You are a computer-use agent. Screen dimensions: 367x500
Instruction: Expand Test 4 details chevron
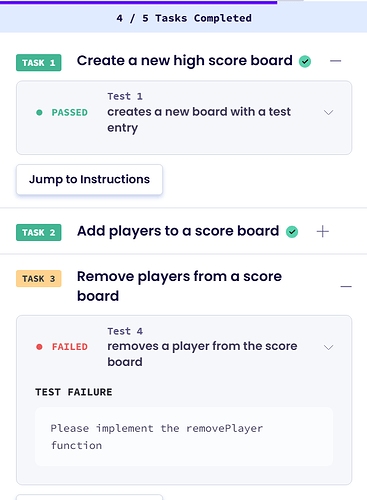[x=329, y=347]
